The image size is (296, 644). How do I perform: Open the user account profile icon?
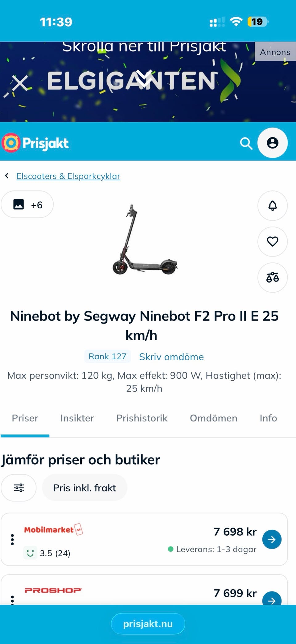click(x=273, y=143)
